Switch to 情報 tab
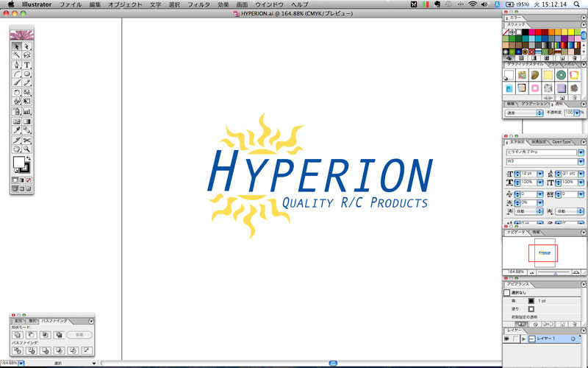 [x=537, y=233]
